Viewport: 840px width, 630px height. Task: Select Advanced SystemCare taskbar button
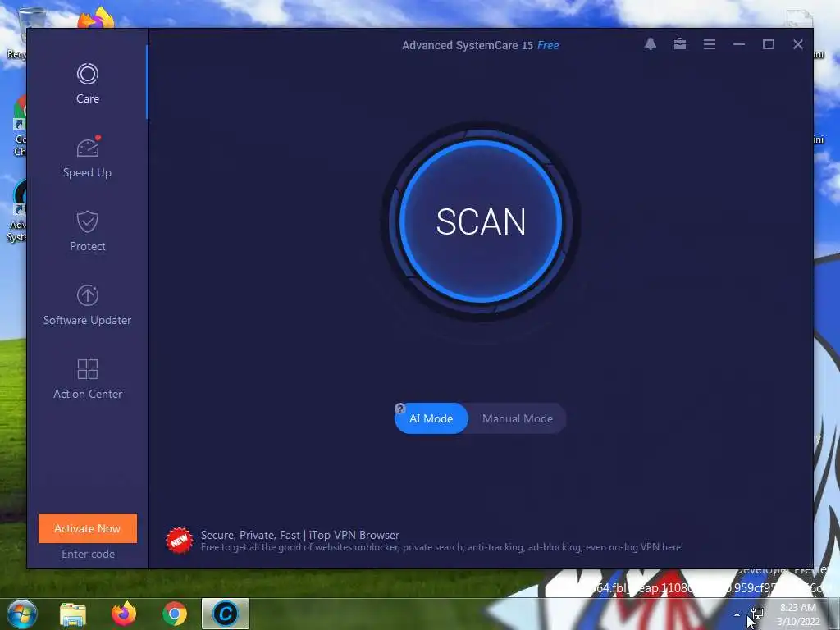pyautogui.click(x=226, y=614)
